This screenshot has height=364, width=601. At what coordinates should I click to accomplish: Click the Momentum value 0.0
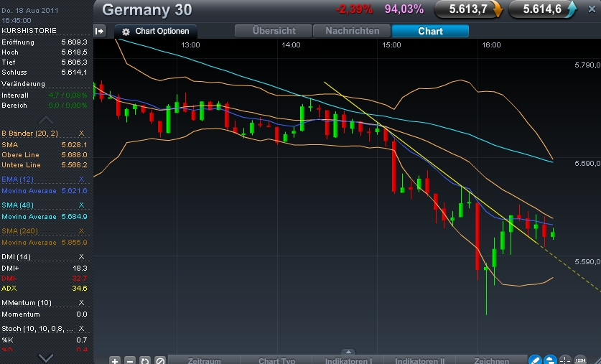click(82, 314)
